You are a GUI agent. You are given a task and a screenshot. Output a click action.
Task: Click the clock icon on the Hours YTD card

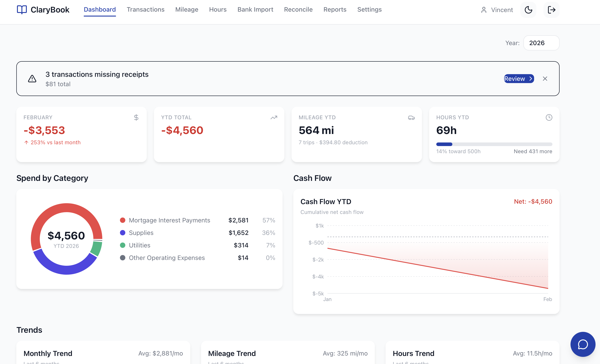pyautogui.click(x=549, y=117)
